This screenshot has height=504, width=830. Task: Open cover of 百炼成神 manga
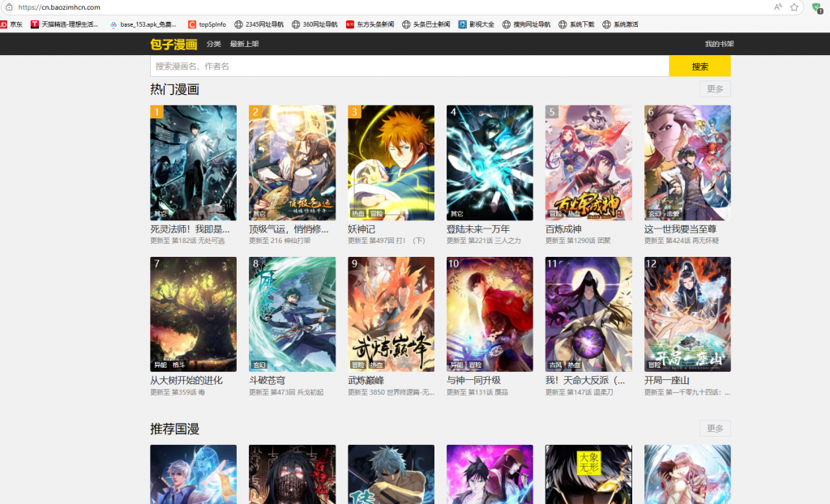pos(588,163)
